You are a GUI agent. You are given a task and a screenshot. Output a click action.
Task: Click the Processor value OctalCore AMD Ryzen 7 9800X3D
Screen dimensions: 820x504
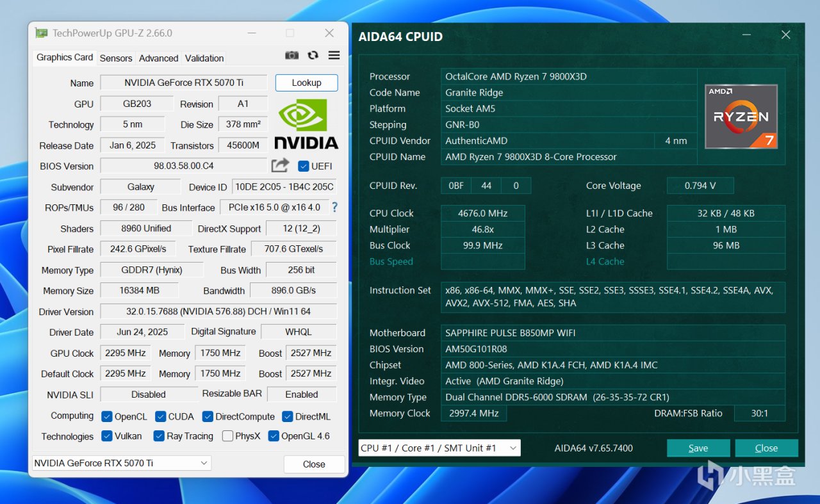tap(568, 76)
